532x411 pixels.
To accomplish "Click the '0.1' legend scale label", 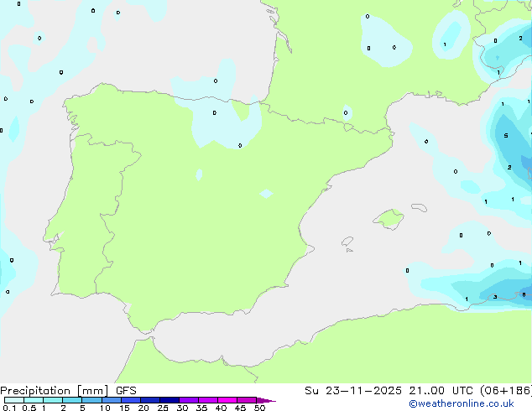I will tap(9, 408).
